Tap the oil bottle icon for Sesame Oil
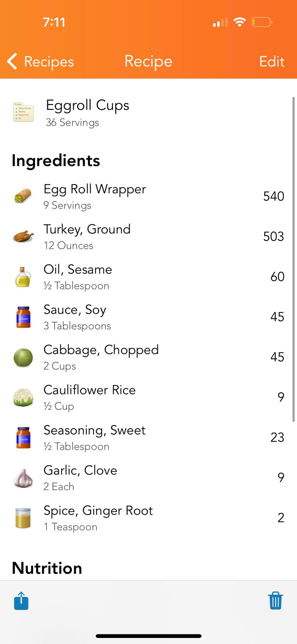The image size is (297, 644). pyautogui.click(x=23, y=277)
